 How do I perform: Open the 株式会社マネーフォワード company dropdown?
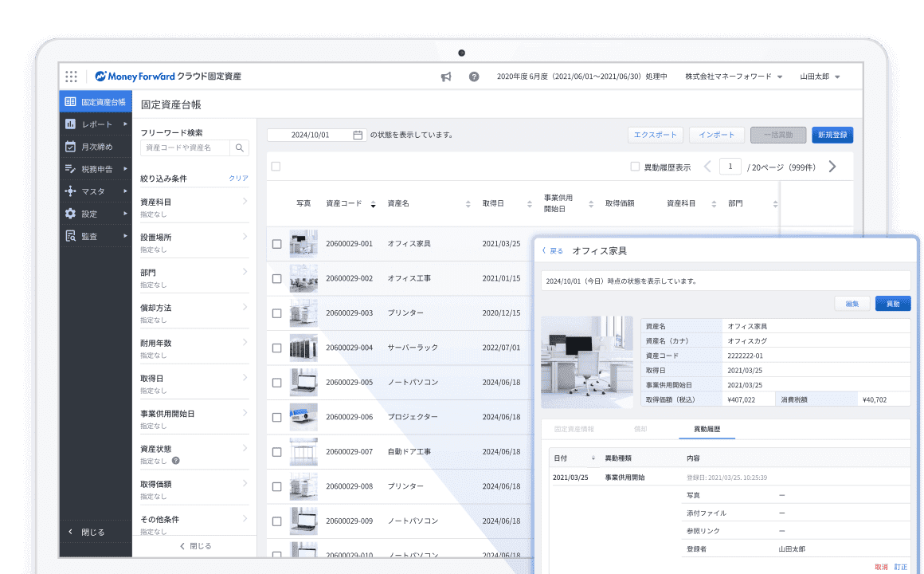coord(734,77)
